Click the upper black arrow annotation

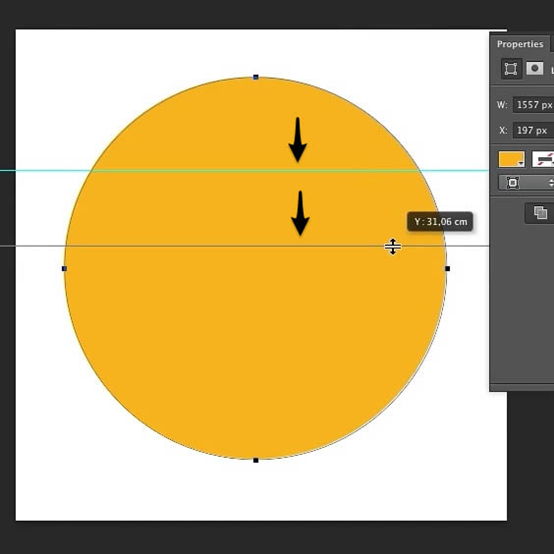coord(297,140)
